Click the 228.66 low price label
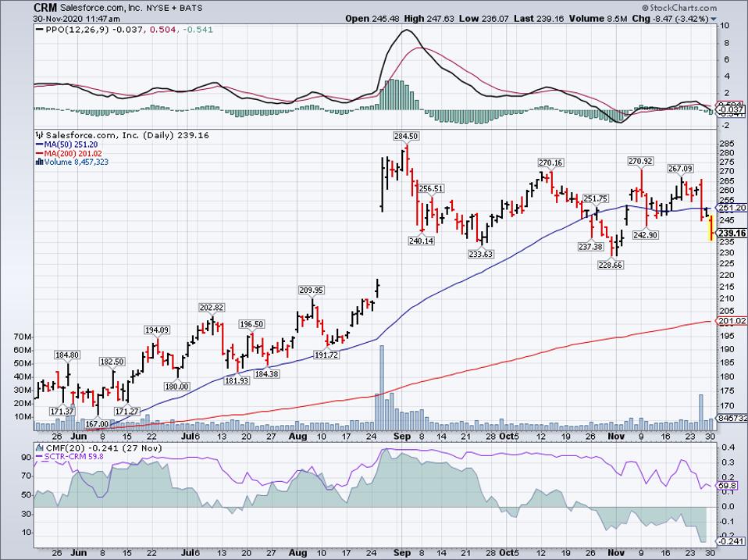748x560 pixels. click(611, 265)
